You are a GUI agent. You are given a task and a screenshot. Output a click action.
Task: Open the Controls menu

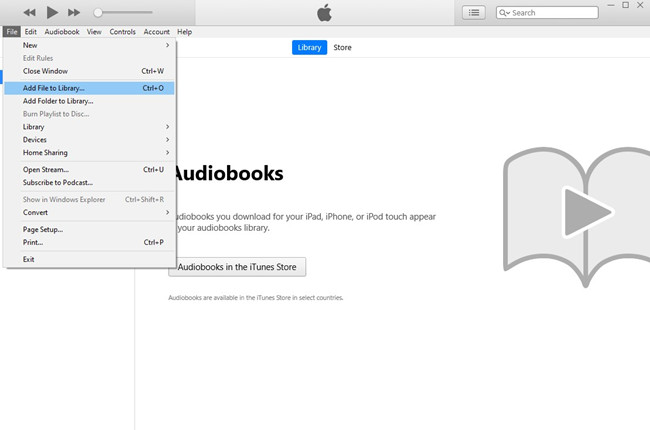[x=122, y=32]
